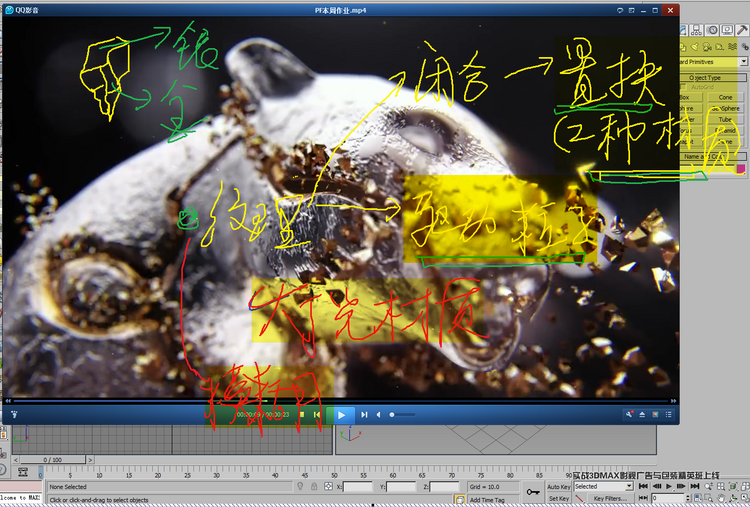Open QQ影音 logo main menu

[x=22, y=10]
